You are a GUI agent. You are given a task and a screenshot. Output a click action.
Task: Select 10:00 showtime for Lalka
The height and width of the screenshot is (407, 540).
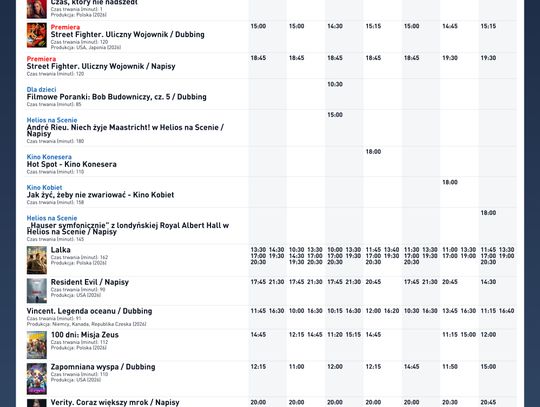click(335, 250)
